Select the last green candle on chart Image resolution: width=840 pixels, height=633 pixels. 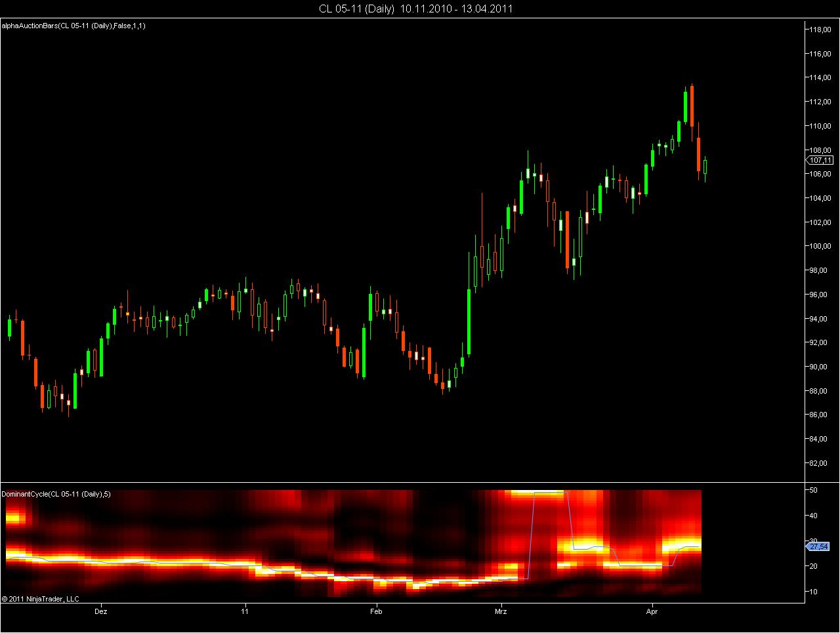pos(705,167)
